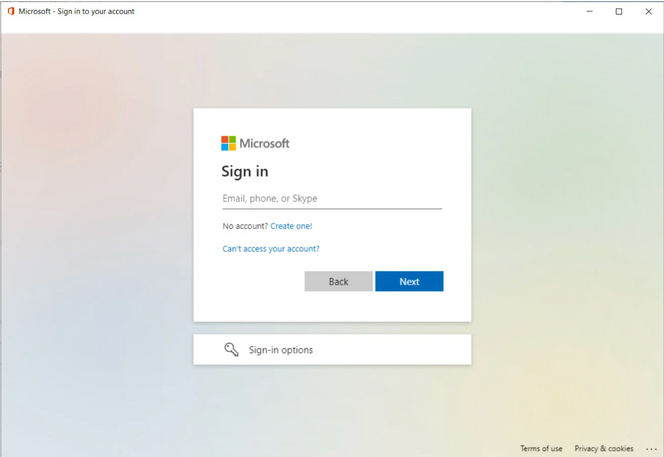Open Can't access your account? link
Viewport: 664px width, 457px height.
(x=271, y=249)
